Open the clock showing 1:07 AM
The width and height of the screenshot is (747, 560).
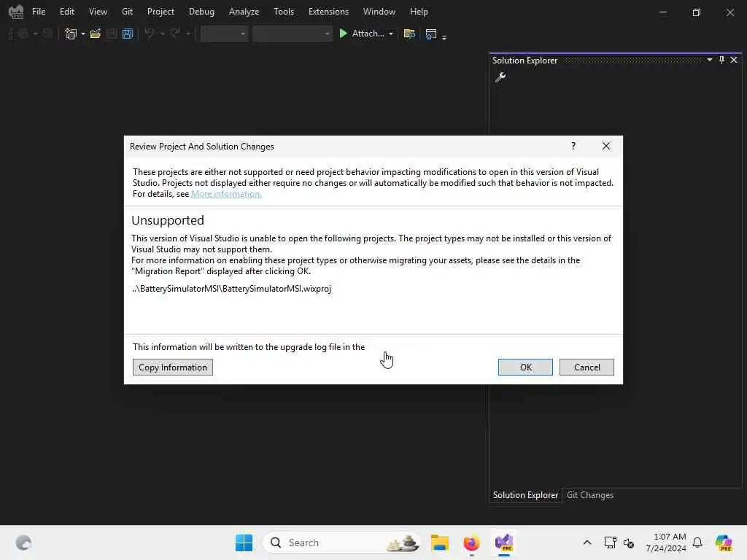[x=666, y=542]
